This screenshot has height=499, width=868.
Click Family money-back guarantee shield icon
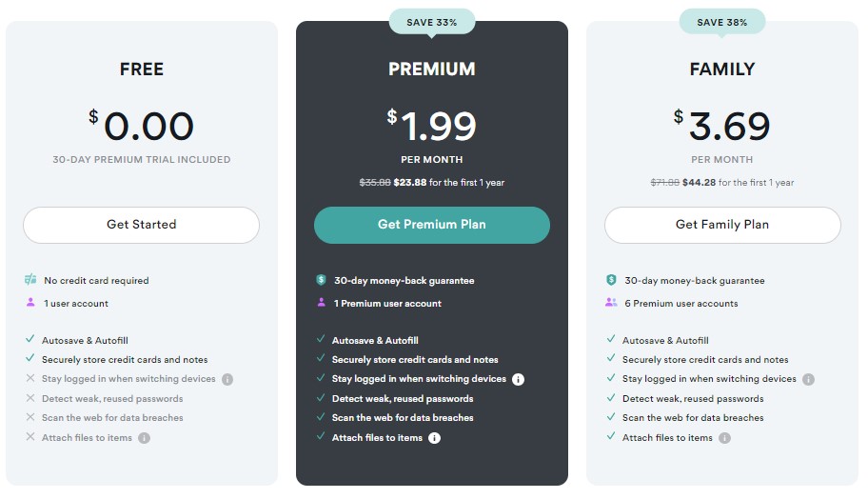(611, 280)
